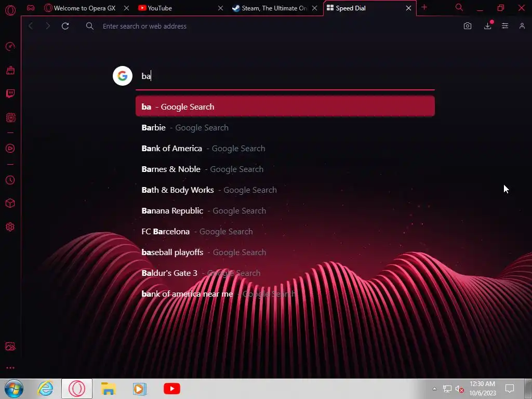Image resolution: width=532 pixels, height=399 pixels.
Task: Close the Steam tab
Action: 314,8
